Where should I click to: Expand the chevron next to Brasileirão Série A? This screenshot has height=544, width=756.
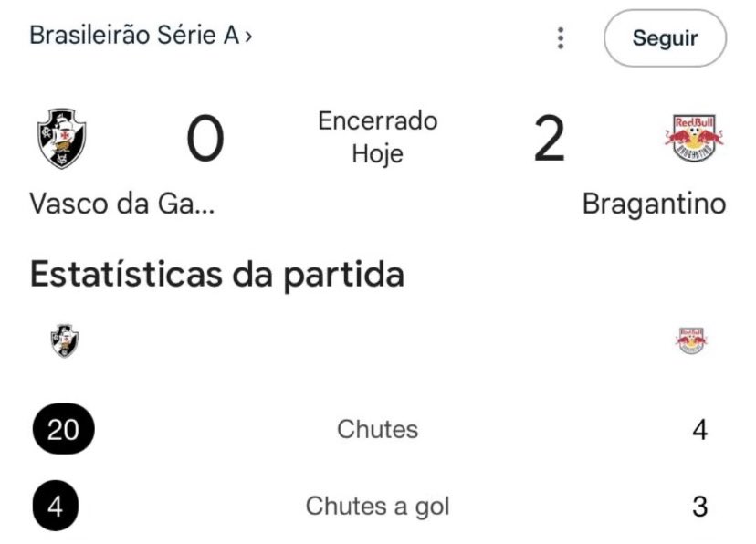click(x=248, y=37)
